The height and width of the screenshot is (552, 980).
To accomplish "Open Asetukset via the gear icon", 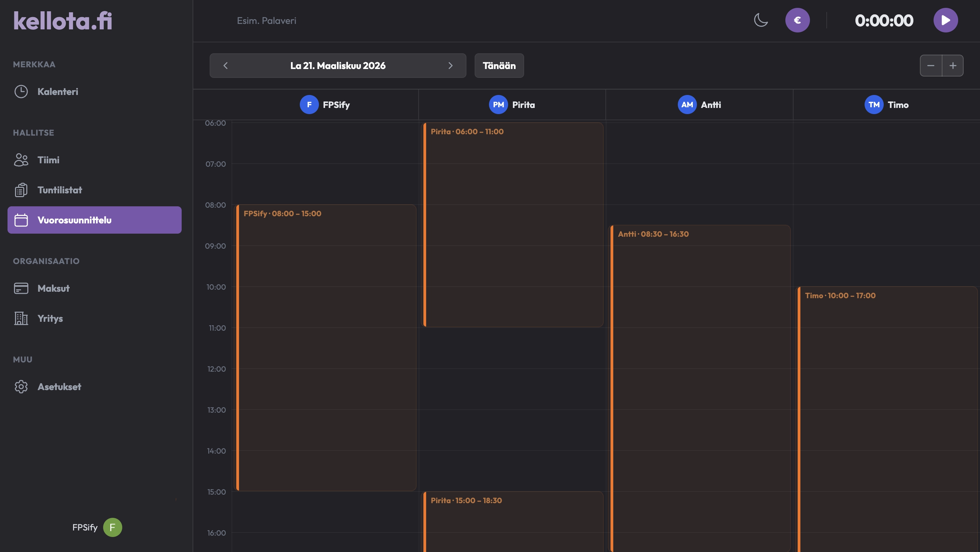I will point(21,386).
